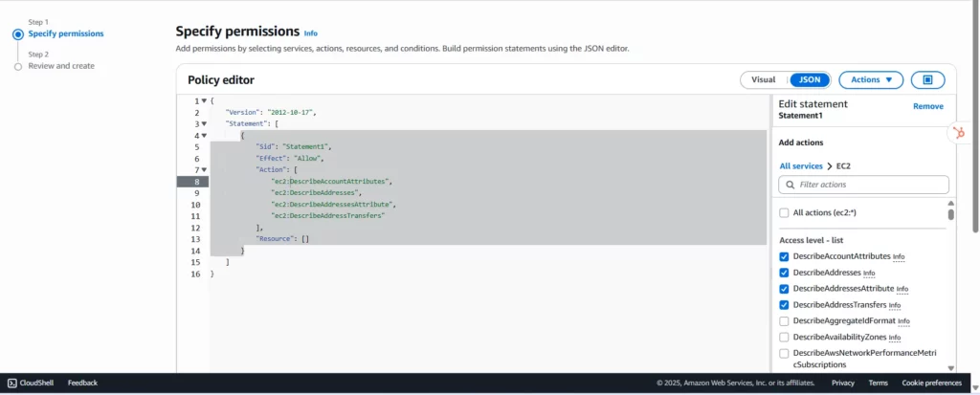This screenshot has width=980, height=395.
Task: Click the Specify permissions step indicator
Action: (18, 33)
